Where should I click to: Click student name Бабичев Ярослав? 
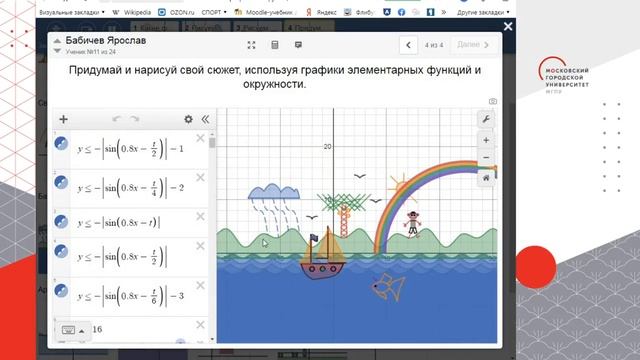point(106,40)
